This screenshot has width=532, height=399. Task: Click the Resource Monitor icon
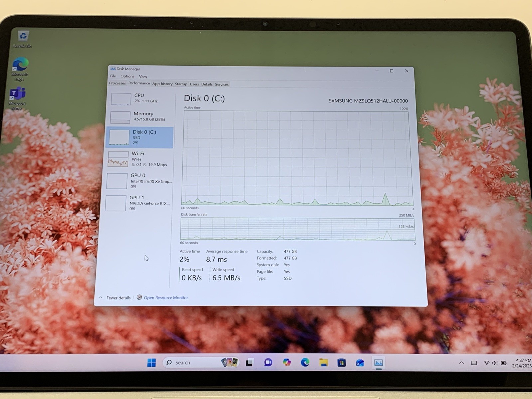[x=139, y=297]
